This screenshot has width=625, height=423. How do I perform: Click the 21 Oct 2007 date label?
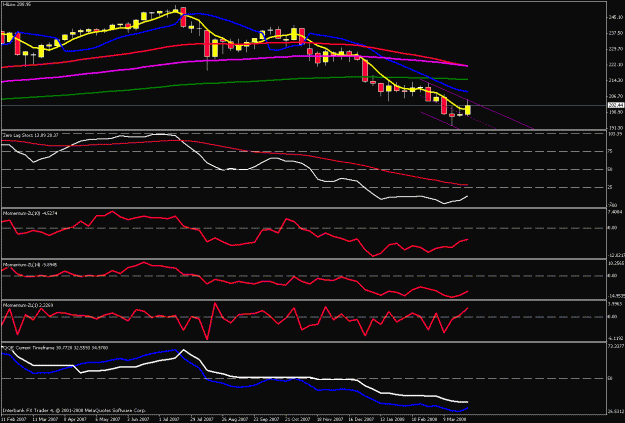(297, 420)
